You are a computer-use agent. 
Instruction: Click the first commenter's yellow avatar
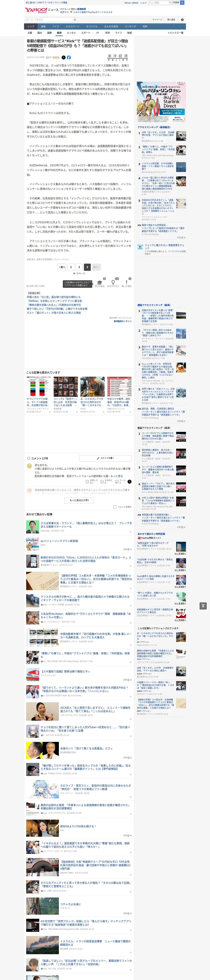[x=29, y=466]
